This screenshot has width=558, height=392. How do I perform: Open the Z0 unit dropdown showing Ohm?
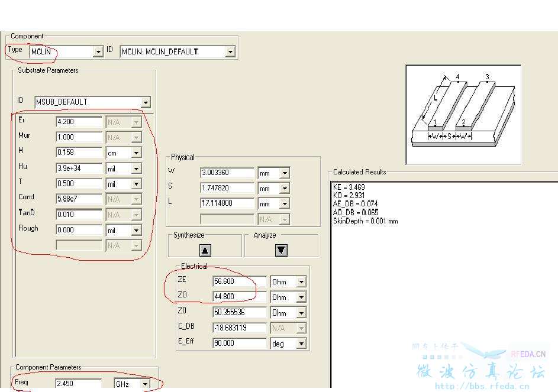(x=301, y=313)
